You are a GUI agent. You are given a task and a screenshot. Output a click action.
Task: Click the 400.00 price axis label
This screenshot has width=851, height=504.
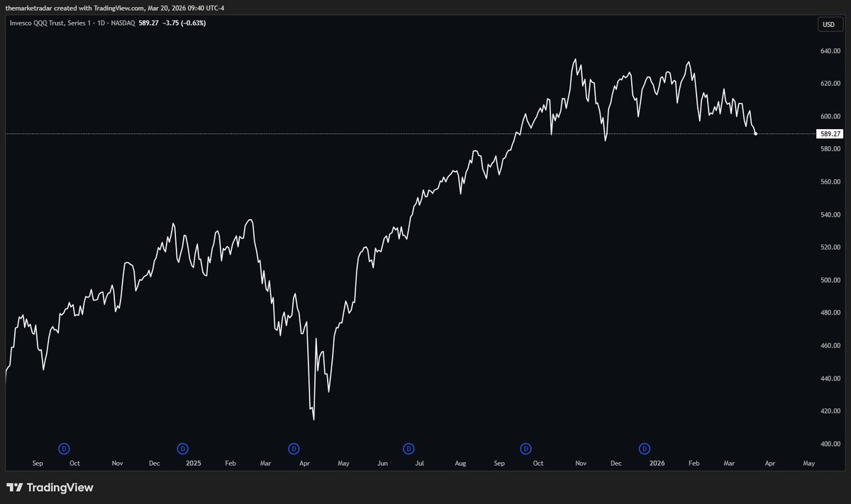click(830, 444)
